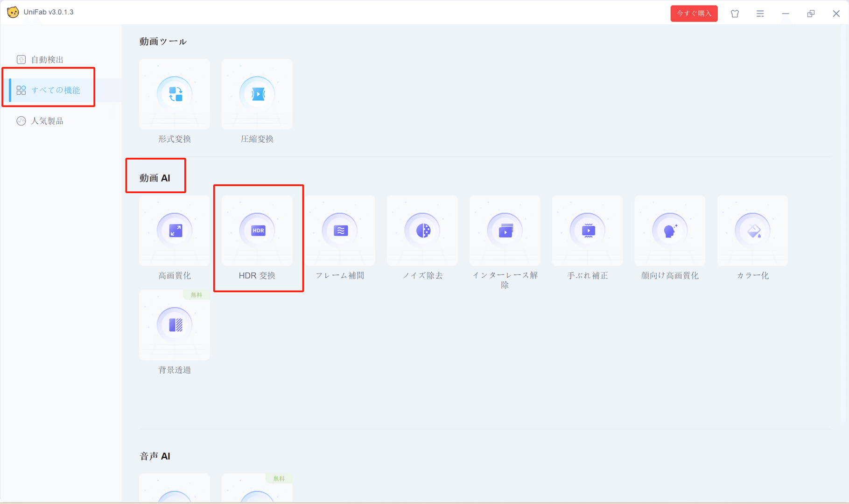The height and width of the screenshot is (504, 849).
Task: Select the ノイズ除去 denoise tool
Action: pyautogui.click(x=422, y=231)
